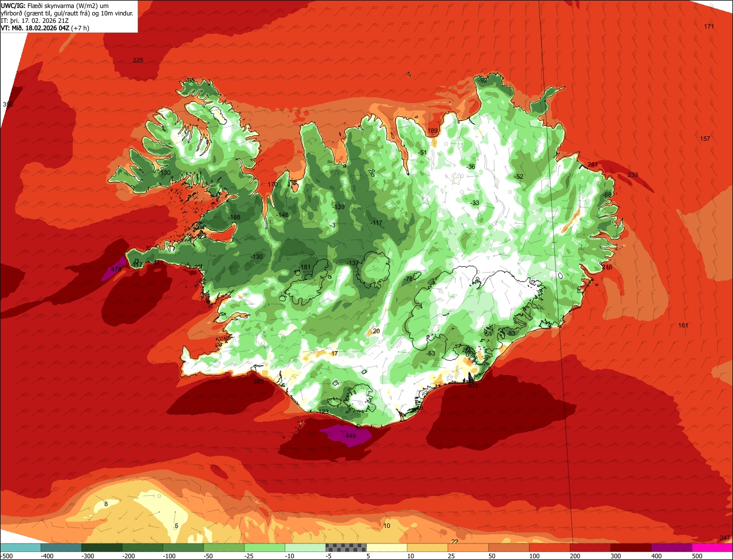Click the -139 value in north-central Iceland
The image size is (733, 560).
338,207
